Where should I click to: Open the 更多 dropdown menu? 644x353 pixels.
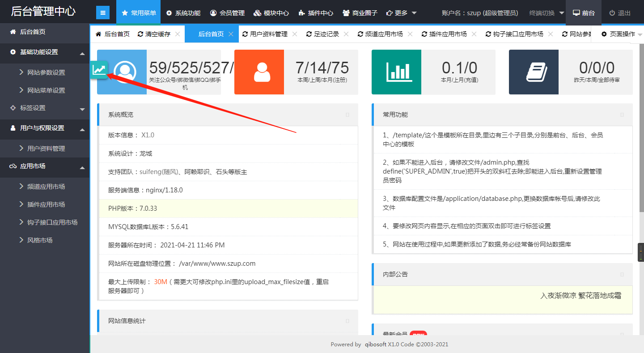coord(402,13)
